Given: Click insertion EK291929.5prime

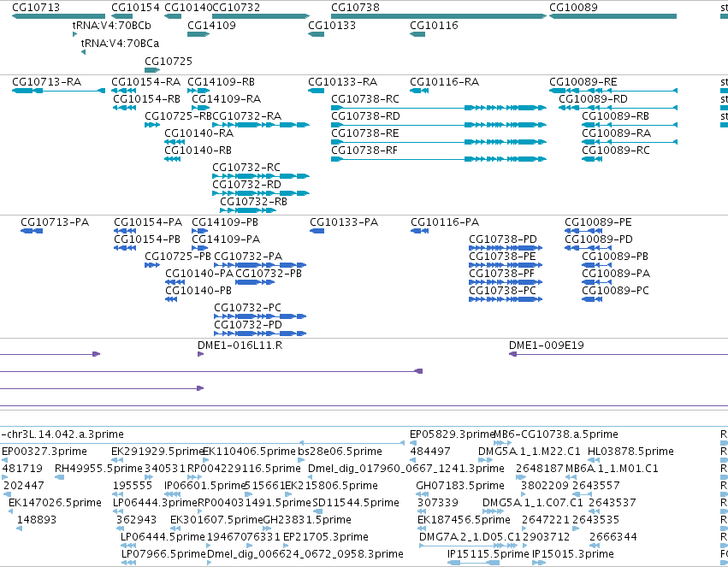Looking at the screenshot, I should [x=158, y=452].
